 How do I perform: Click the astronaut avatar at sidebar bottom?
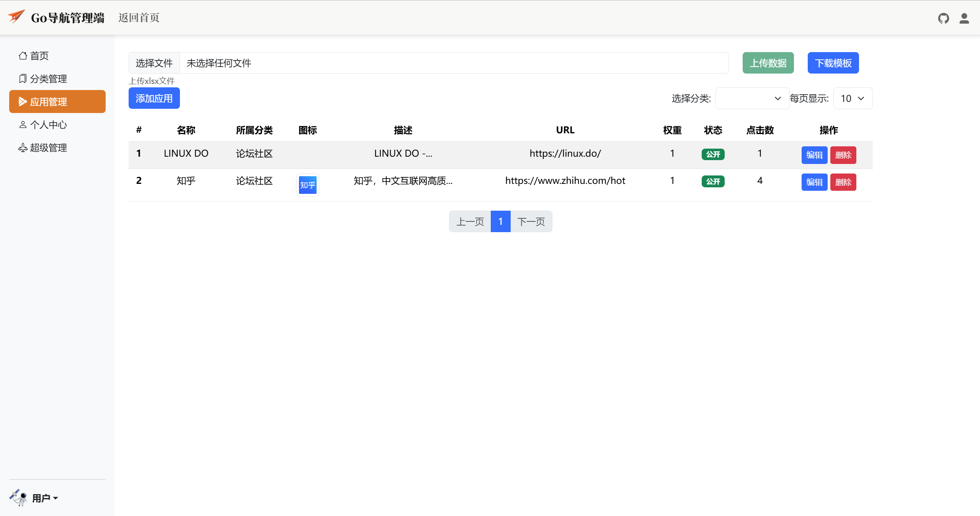[18, 498]
